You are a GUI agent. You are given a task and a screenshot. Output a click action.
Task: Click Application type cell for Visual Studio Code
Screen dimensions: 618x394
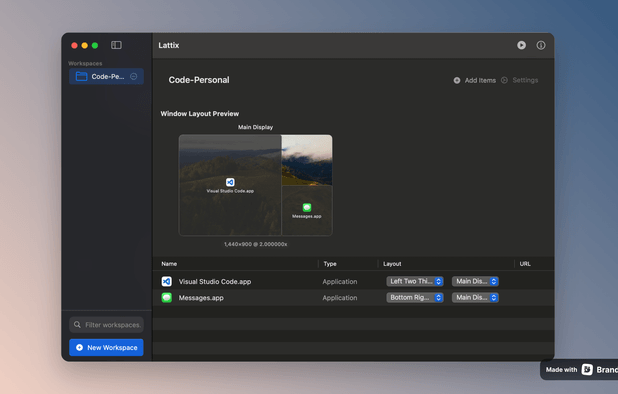(x=340, y=282)
